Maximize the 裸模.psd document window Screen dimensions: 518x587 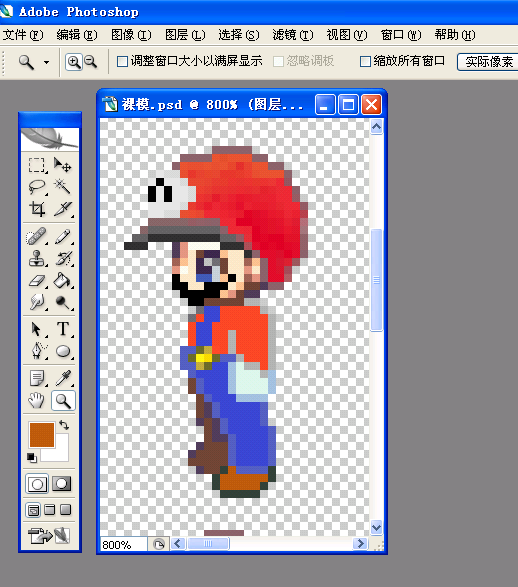pyautogui.click(x=348, y=104)
